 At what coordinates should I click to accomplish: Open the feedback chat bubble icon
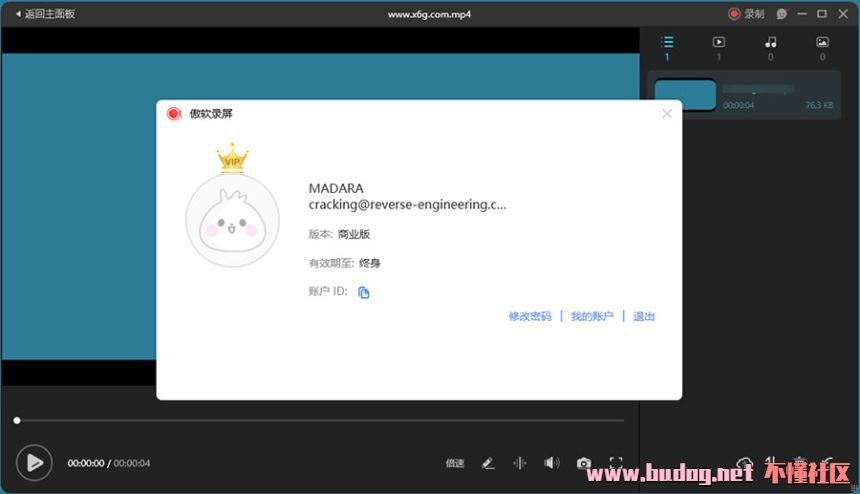782,14
